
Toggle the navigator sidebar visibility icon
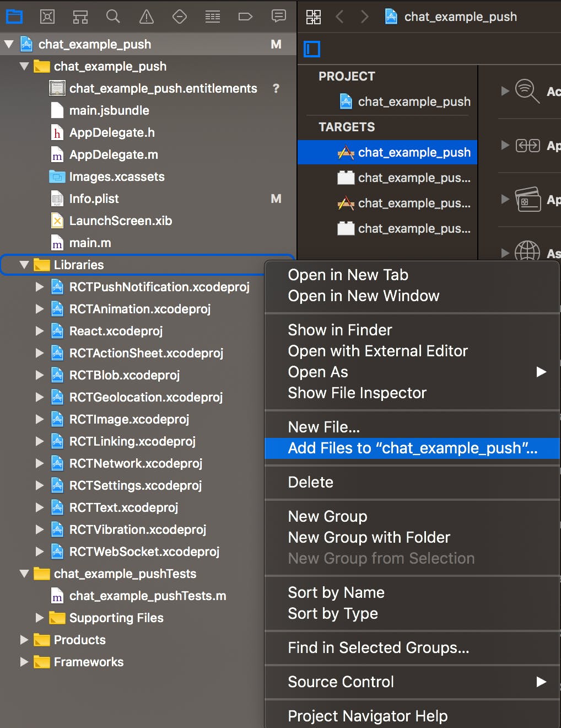(312, 49)
